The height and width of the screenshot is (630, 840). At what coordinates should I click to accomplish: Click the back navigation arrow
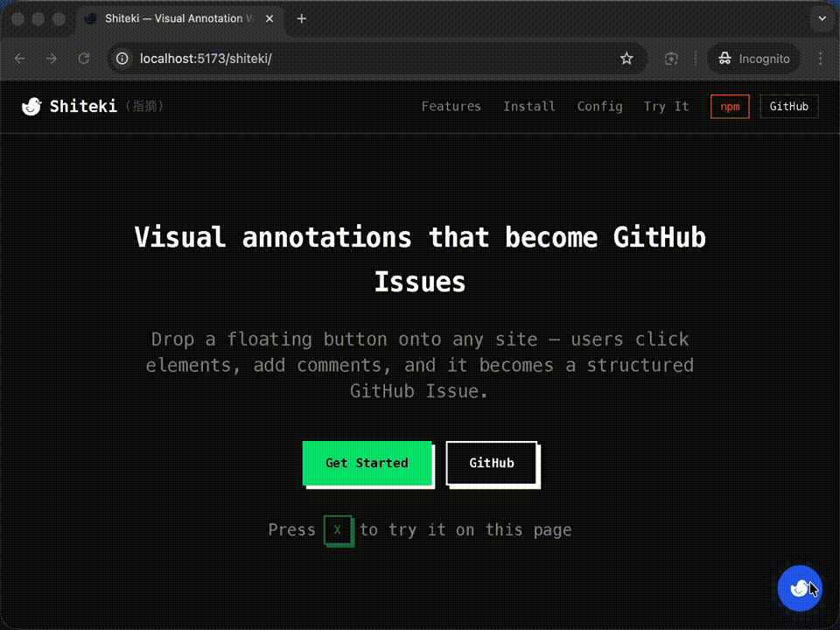(x=20, y=59)
